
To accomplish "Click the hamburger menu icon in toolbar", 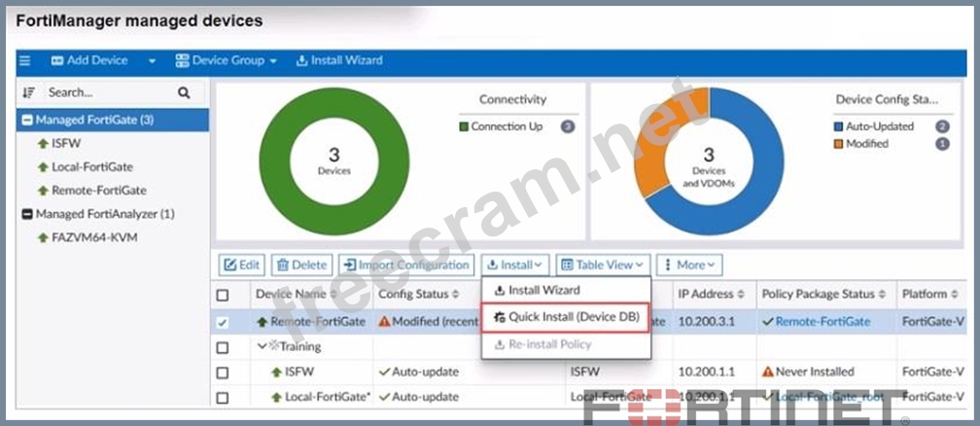I will click(x=25, y=60).
